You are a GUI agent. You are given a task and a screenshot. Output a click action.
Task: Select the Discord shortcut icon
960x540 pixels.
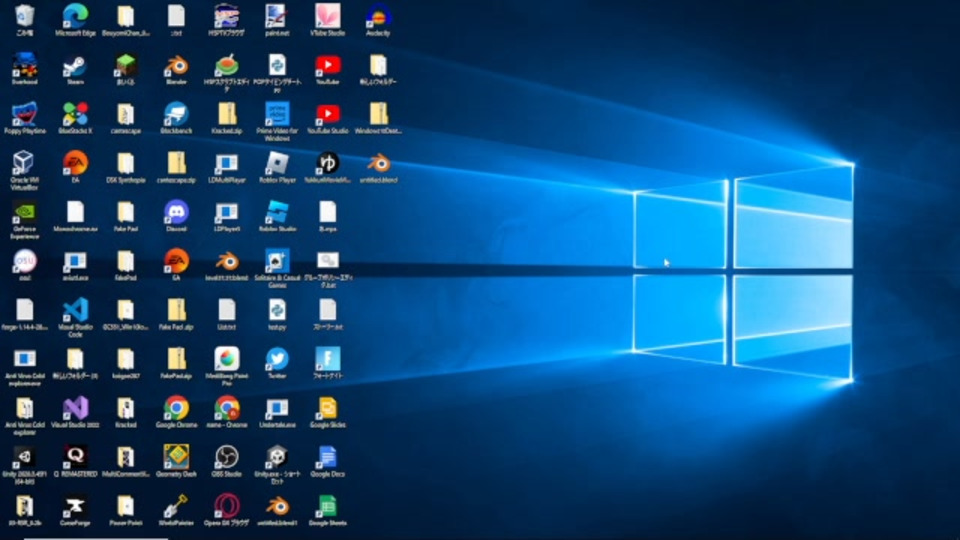[x=176, y=212]
